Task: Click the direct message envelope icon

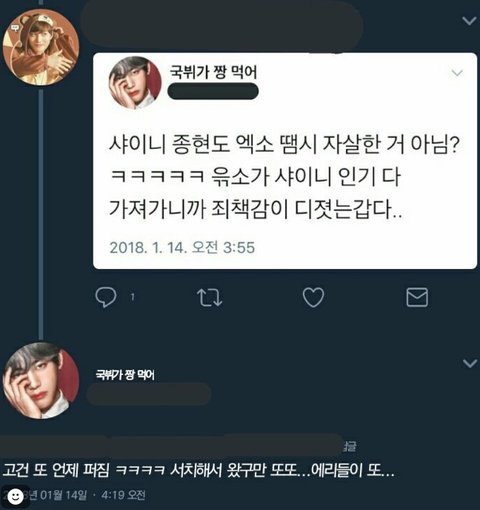Action: pyautogui.click(x=417, y=297)
